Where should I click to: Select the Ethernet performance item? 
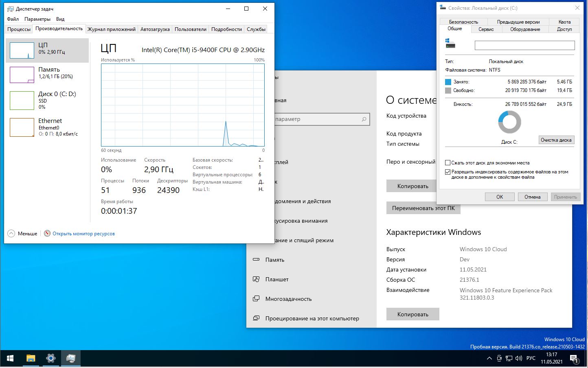click(47, 127)
